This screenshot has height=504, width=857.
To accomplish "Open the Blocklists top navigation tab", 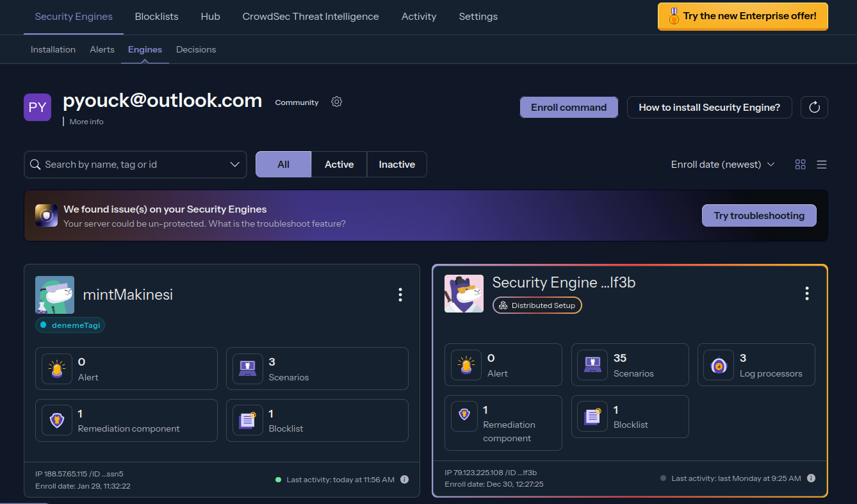I will pos(156,17).
